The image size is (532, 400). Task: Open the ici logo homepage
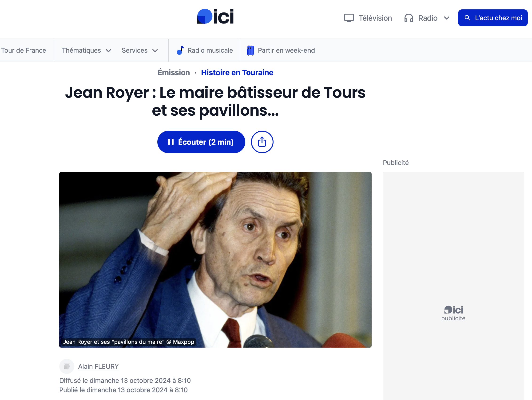pos(215,16)
